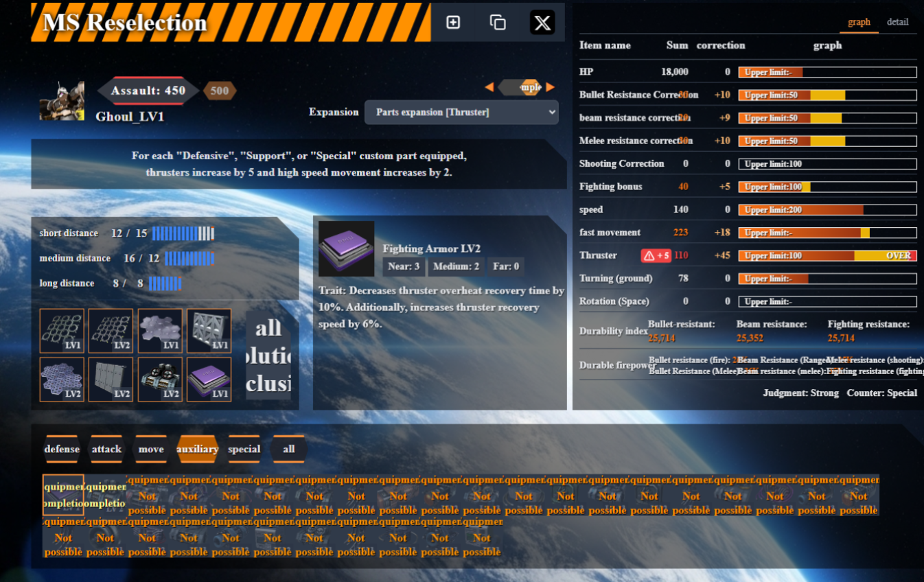924x582 pixels.
Task: Select the equipped truss frame LV1 part
Action: point(209,331)
